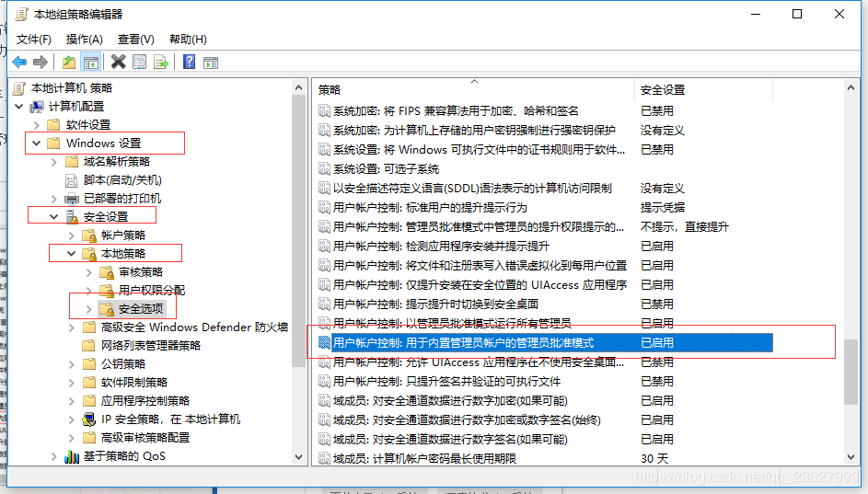Toggle the show/hide action pane icon
The height and width of the screenshot is (494, 868).
coord(211,63)
